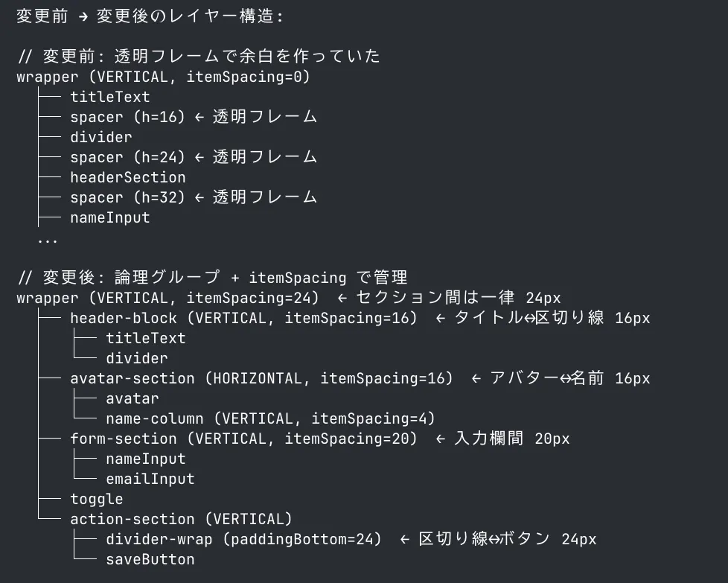Screen dimensions: 728x583
Task: Click the spacer (h=24) entry
Action: click(x=194, y=157)
